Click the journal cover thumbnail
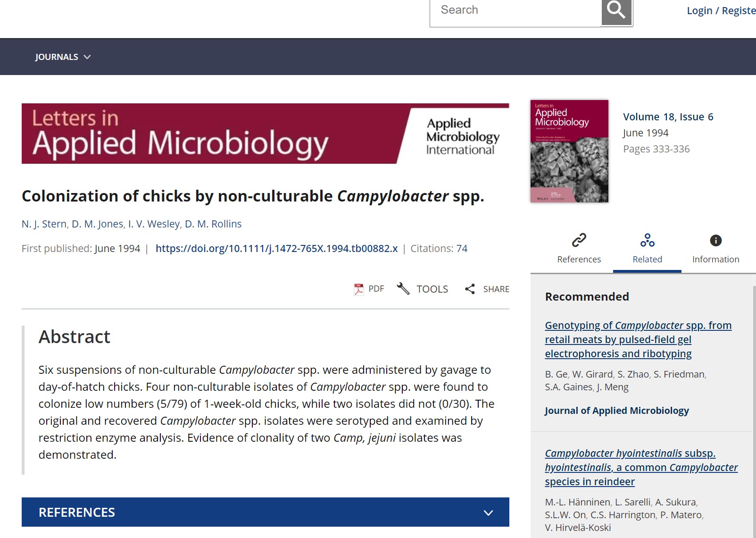 (x=569, y=151)
